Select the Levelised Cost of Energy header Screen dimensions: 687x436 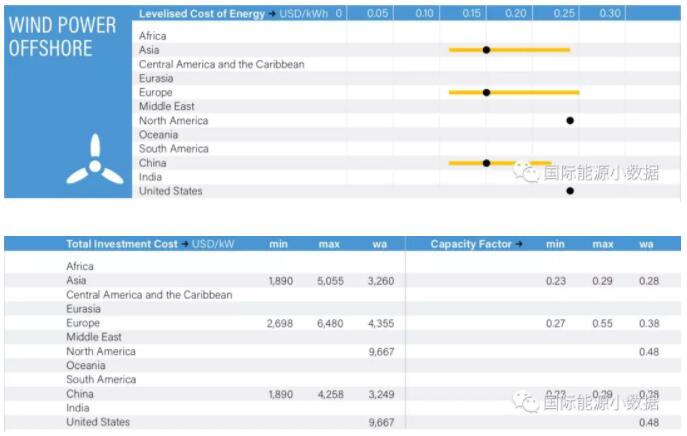tap(202, 14)
